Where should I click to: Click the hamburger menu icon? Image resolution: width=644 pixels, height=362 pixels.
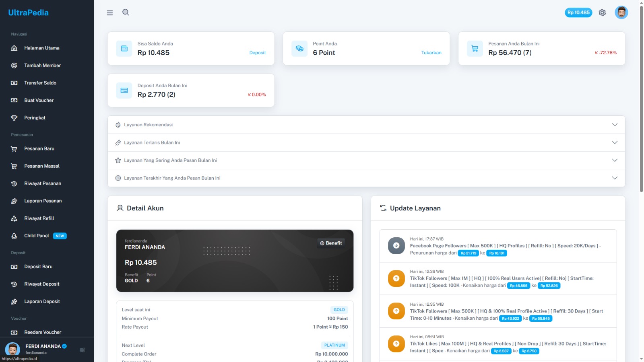coord(109,13)
